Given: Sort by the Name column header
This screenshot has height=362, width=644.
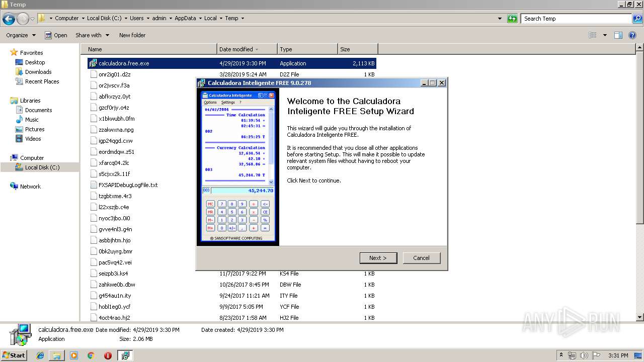Looking at the screenshot, I should pyautogui.click(x=149, y=49).
